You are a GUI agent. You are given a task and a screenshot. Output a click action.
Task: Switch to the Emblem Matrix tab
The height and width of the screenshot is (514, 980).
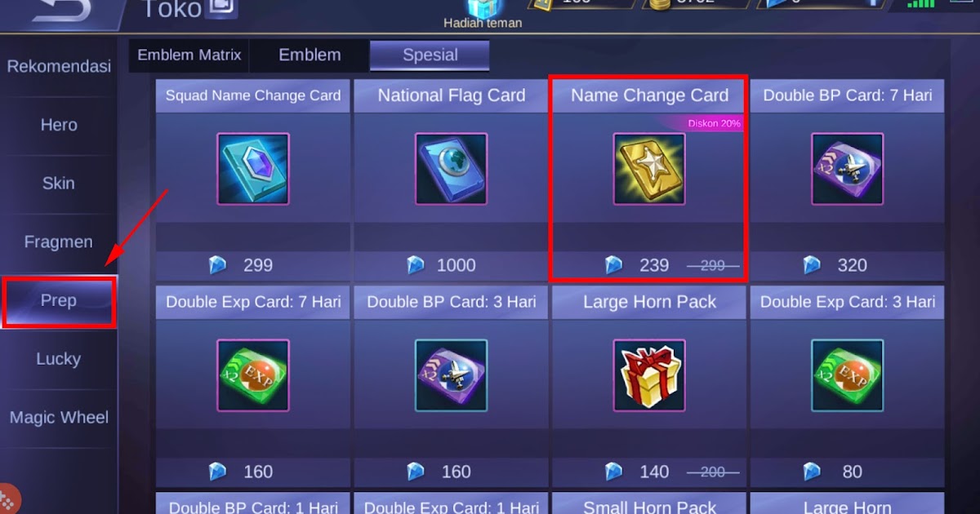point(189,55)
